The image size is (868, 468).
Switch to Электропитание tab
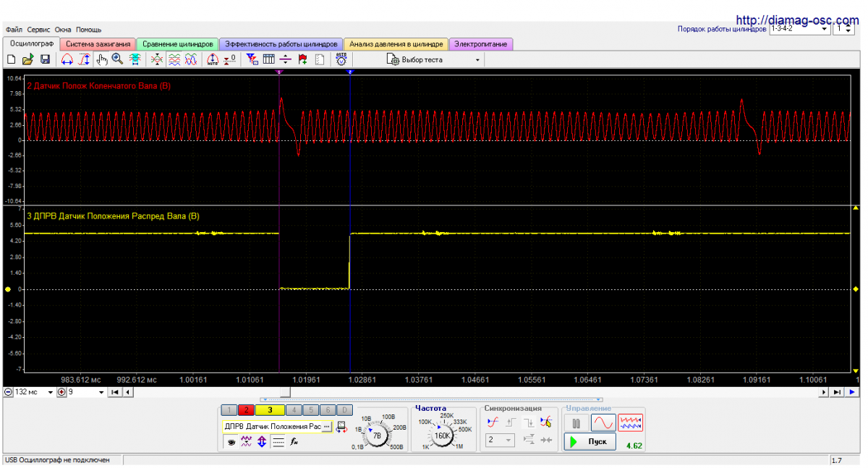[482, 44]
